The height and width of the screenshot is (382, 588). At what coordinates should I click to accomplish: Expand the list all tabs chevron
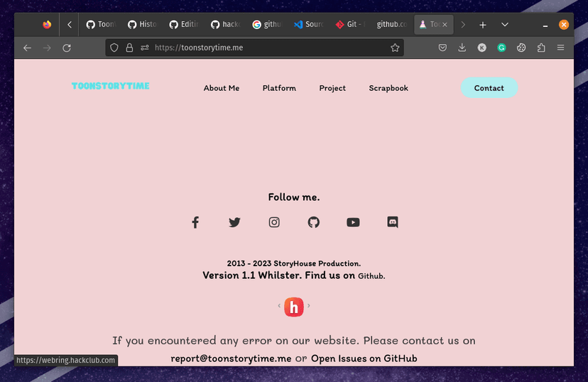[505, 25]
